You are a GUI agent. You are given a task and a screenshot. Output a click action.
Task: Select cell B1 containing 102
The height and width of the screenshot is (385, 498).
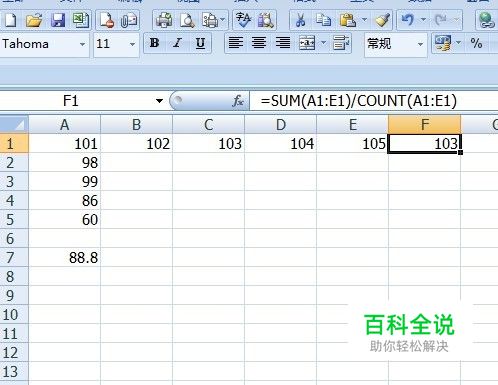point(137,144)
